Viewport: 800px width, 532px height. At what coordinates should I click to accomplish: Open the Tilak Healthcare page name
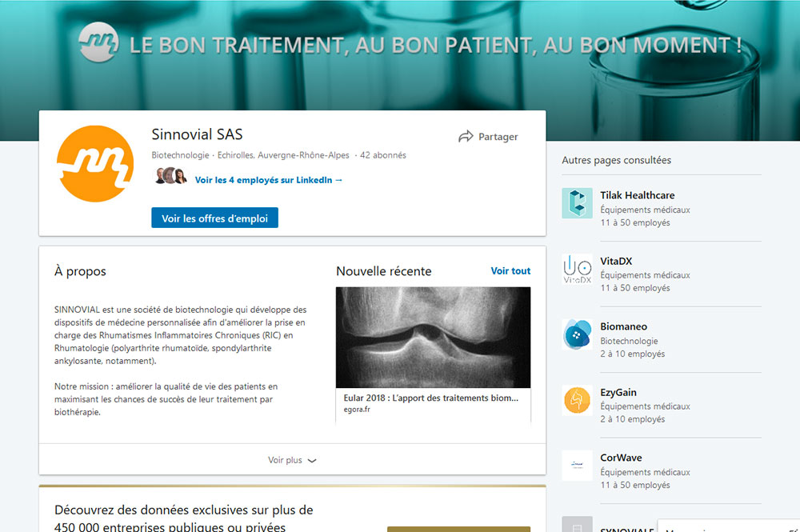point(638,195)
